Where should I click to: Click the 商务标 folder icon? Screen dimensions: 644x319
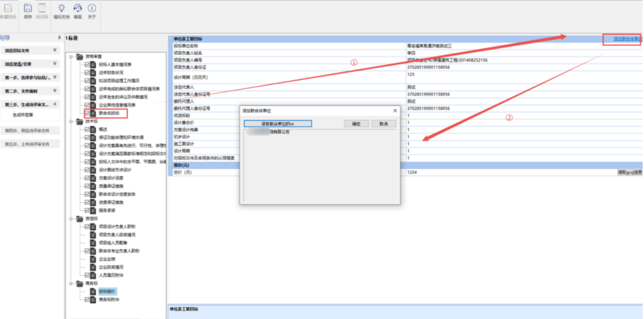pos(80,283)
